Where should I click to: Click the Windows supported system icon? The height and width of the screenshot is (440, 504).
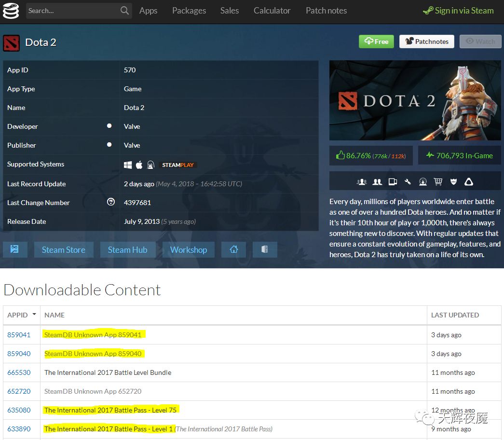tap(128, 165)
